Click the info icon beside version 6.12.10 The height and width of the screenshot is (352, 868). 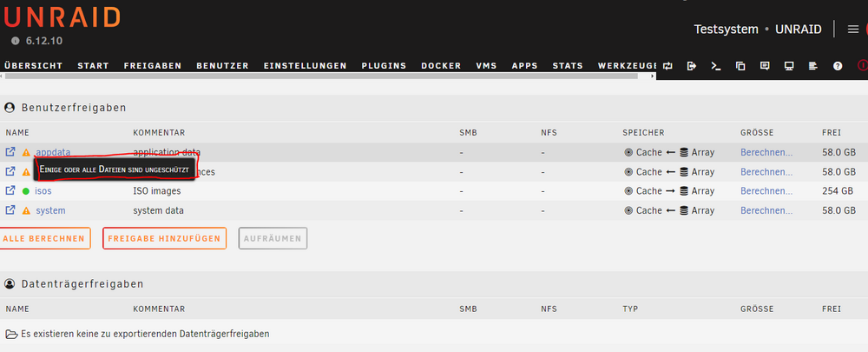(15, 41)
